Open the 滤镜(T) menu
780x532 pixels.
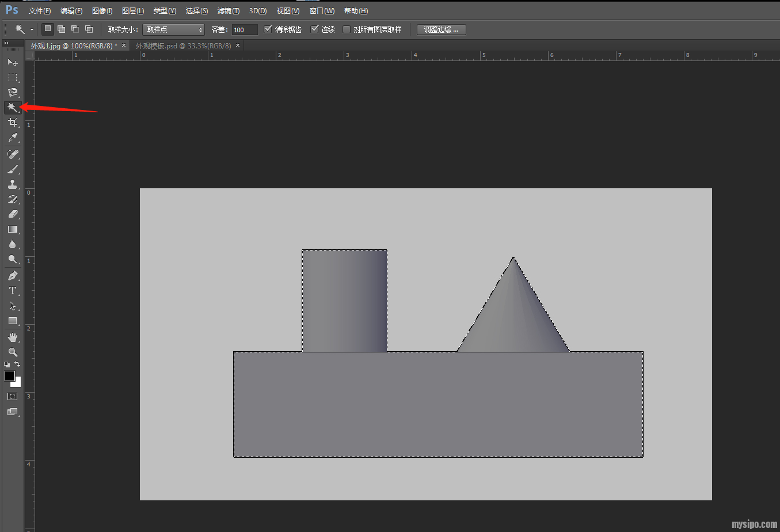[228, 11]
